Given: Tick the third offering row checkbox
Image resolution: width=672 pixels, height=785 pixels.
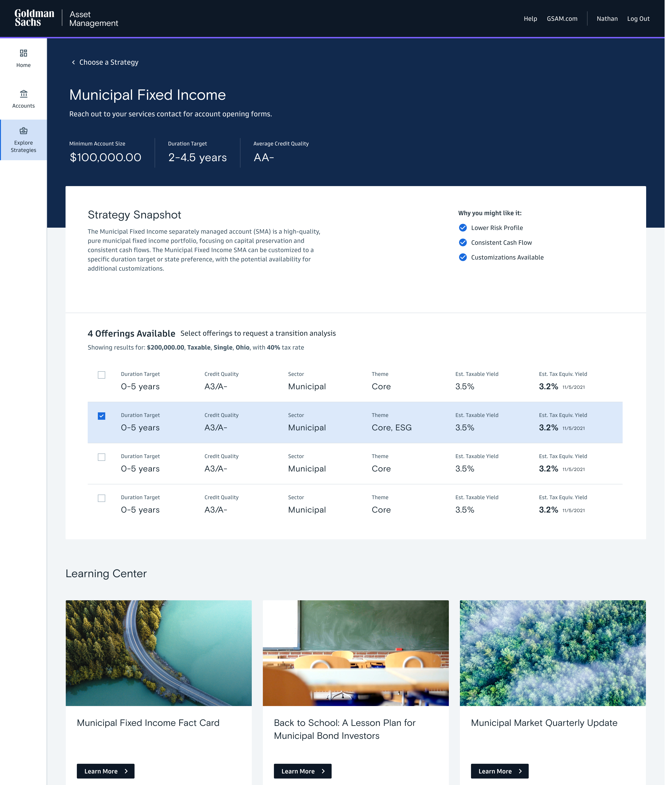Looking at the screenshot, I should pos(102,457).
